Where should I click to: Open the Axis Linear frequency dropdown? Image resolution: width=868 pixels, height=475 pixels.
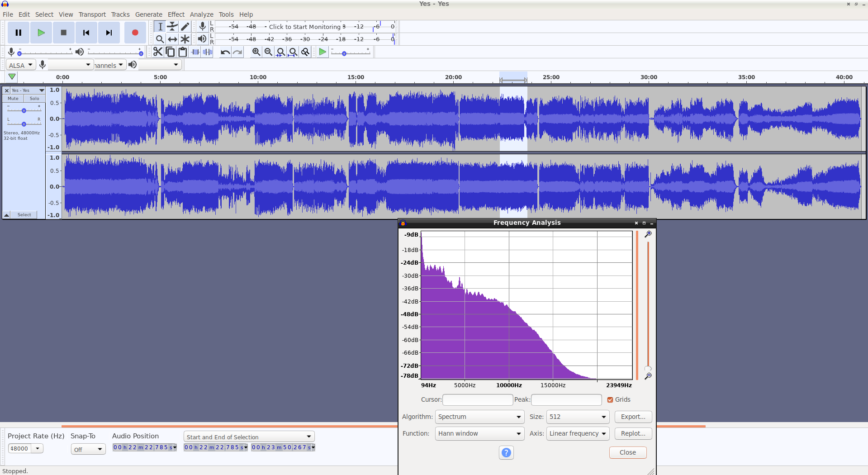point(577,433)
